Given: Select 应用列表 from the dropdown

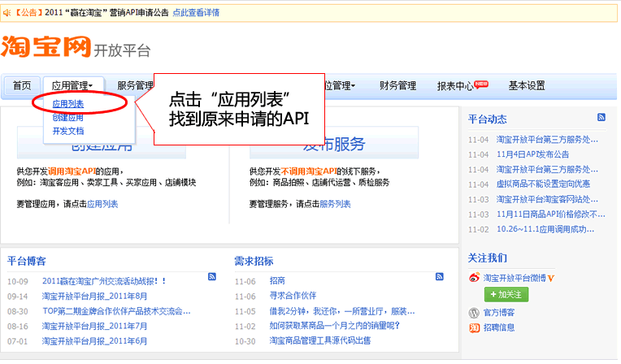Looking at the screenshot, I should (68, 104).
